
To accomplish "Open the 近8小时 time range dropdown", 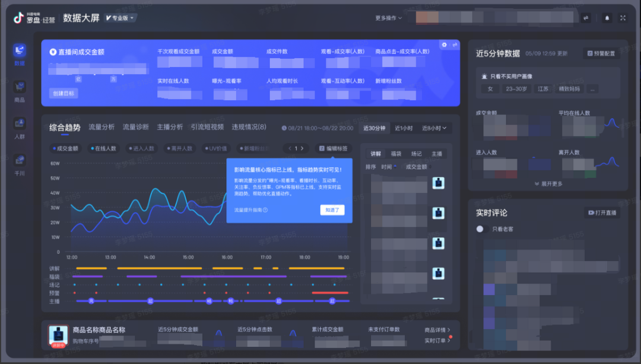I will [434, 128].
